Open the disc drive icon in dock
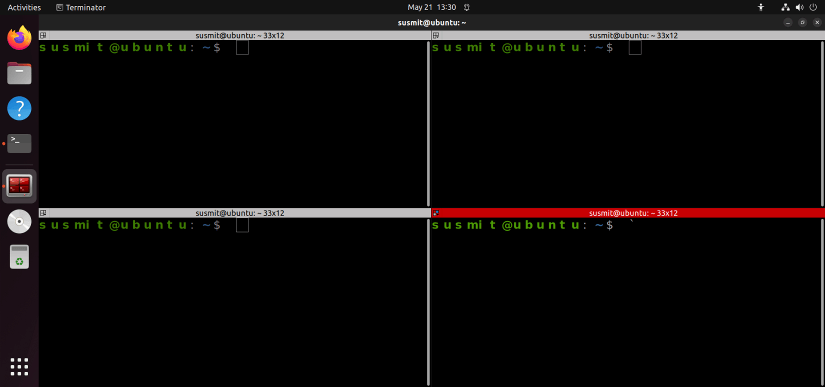Image resolution: width=825 pixels, height=387 pixels. point(19,222)
